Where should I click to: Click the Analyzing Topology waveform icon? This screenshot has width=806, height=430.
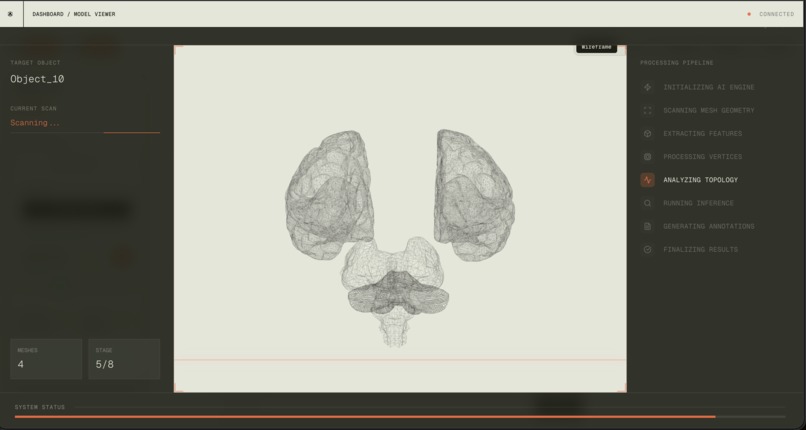tap(647, 180)
